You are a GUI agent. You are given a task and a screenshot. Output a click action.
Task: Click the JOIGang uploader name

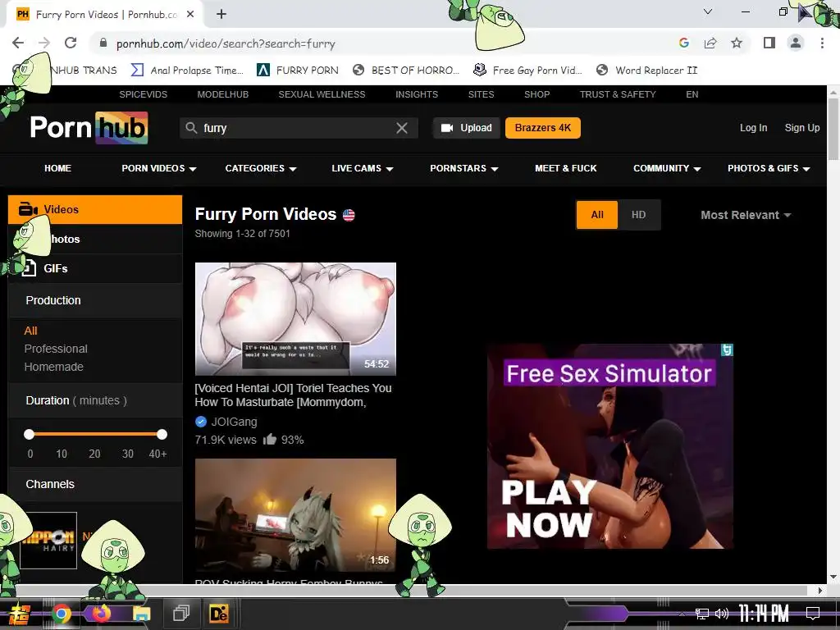point(234,422)
